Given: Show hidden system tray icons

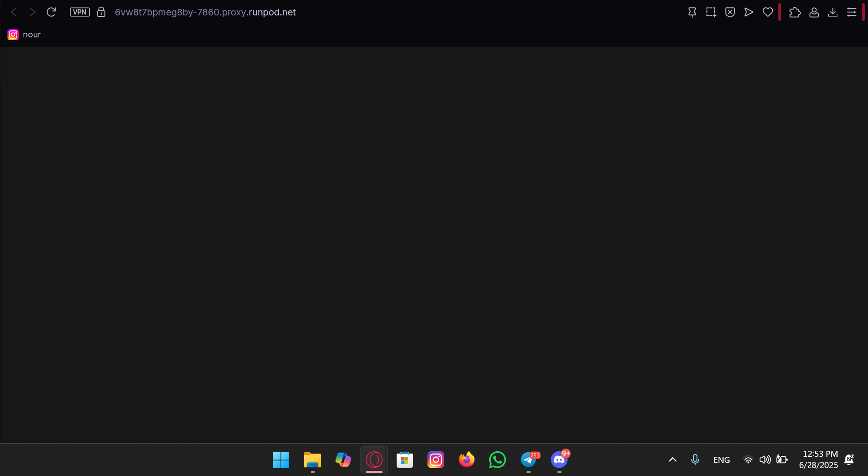Looking at the screenshot, I should click(673, 460).
